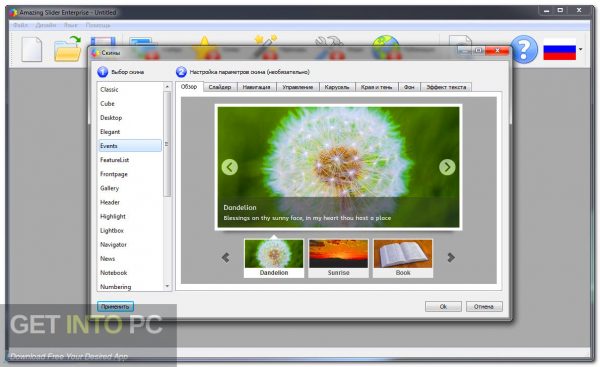
Task: Click carousel right arrow beside Book thumbnail
Action: click(x=451, y=258)
